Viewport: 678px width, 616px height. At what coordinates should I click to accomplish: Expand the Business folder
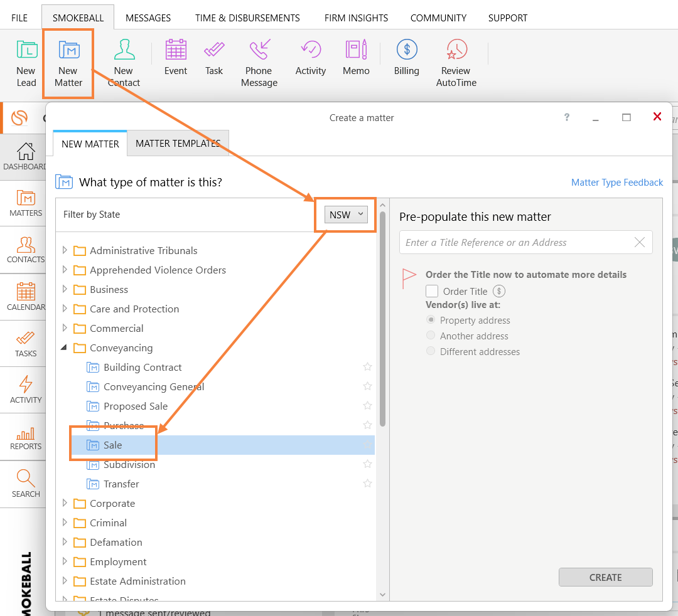(x=65, y=289)
